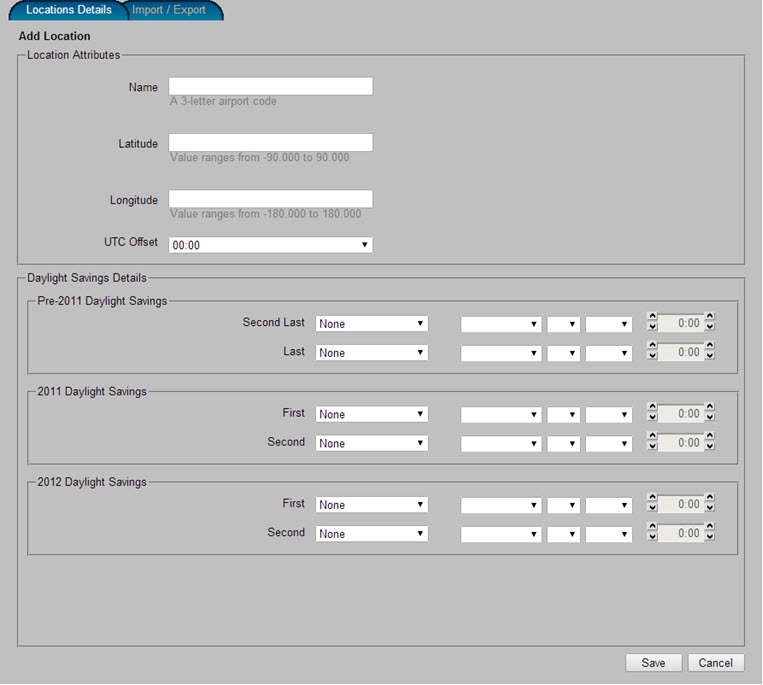Select the 0:00 time field in 2012 First row
Viewport: 763px width, 685px height.
[x=681, y=504]
